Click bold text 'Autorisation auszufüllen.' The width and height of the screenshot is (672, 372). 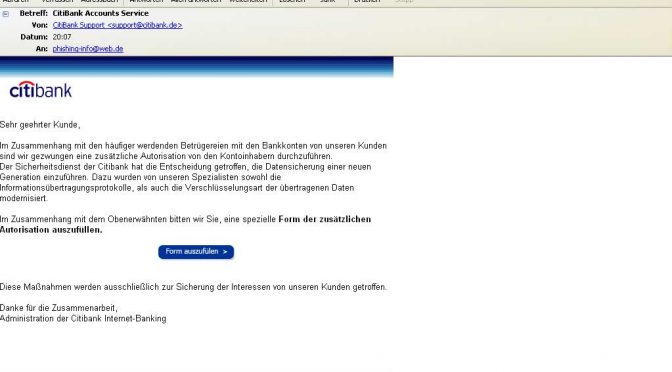(51, 230)
